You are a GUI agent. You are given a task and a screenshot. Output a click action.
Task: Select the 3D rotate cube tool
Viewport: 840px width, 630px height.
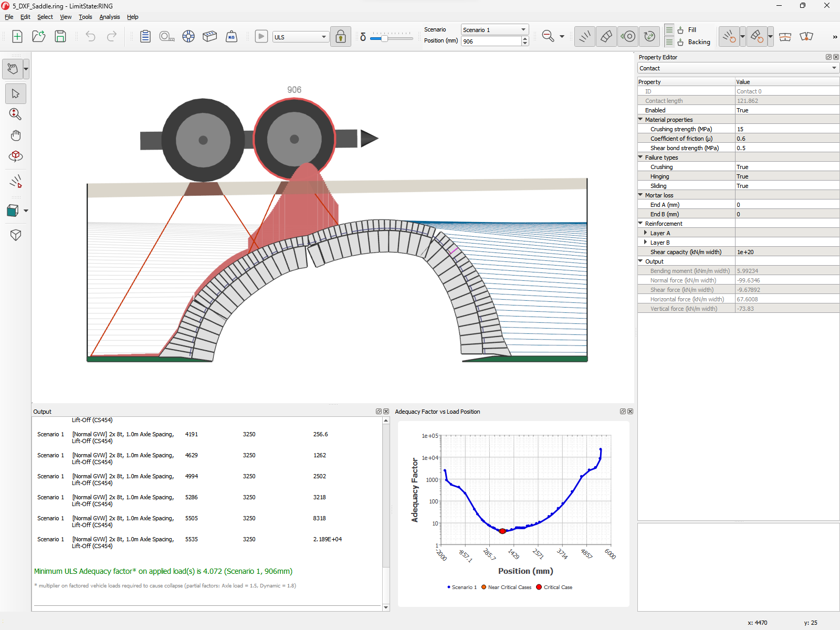coord(16,156)
